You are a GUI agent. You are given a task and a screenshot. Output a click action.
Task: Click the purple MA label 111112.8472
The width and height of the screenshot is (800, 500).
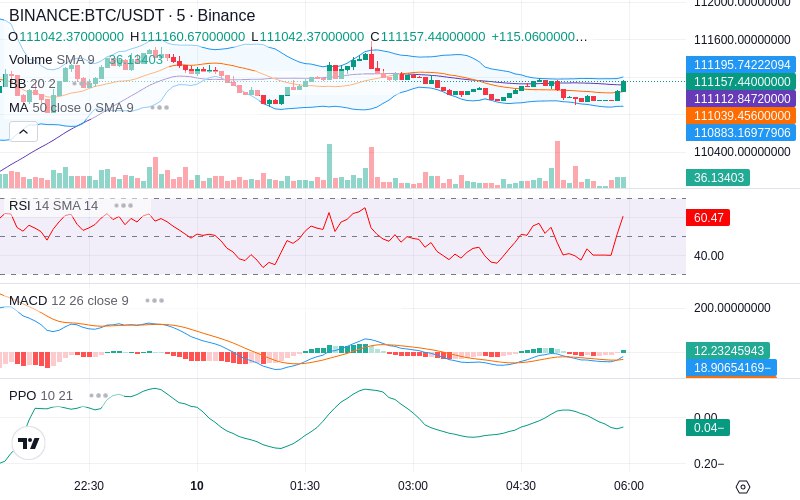[741, 98]
